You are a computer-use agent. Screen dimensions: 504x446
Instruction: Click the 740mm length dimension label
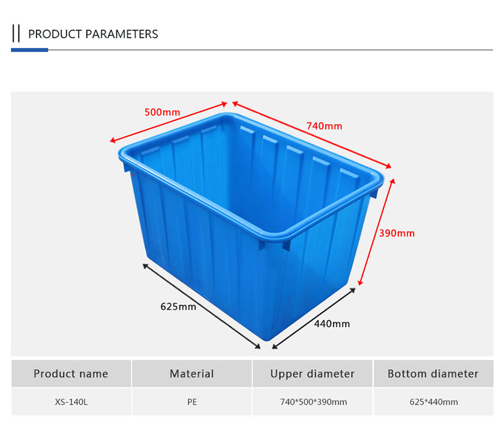[x=324, y=126]
